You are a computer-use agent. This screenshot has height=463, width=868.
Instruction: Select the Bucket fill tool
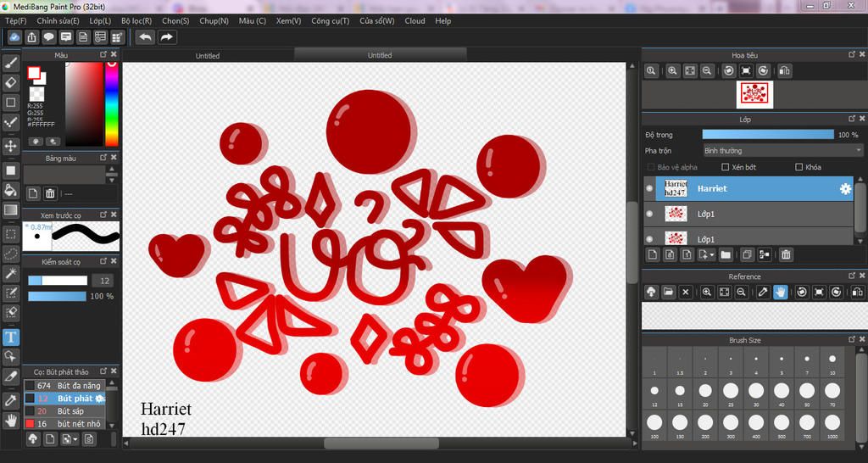pos(10,190)
